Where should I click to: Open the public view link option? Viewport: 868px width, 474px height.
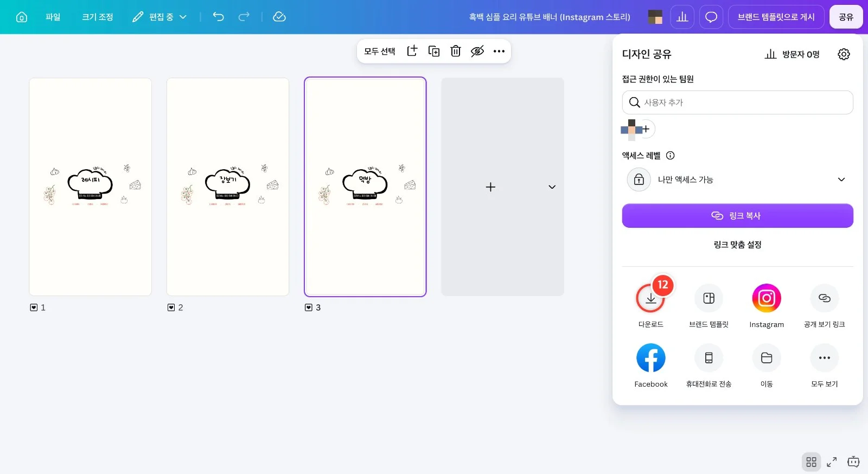[825, 298]
